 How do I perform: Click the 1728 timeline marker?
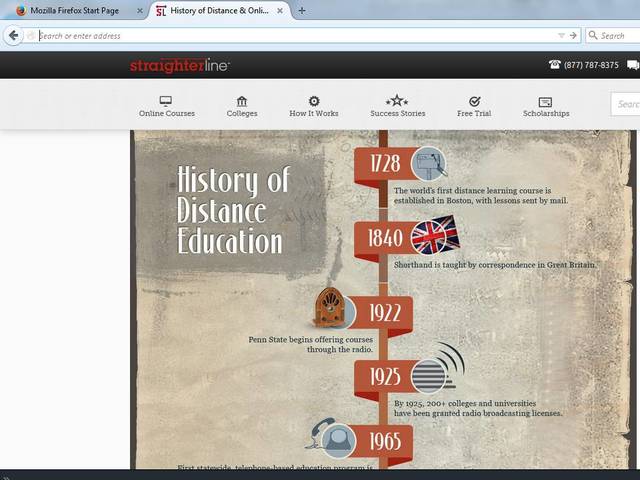tap(385, 164)
